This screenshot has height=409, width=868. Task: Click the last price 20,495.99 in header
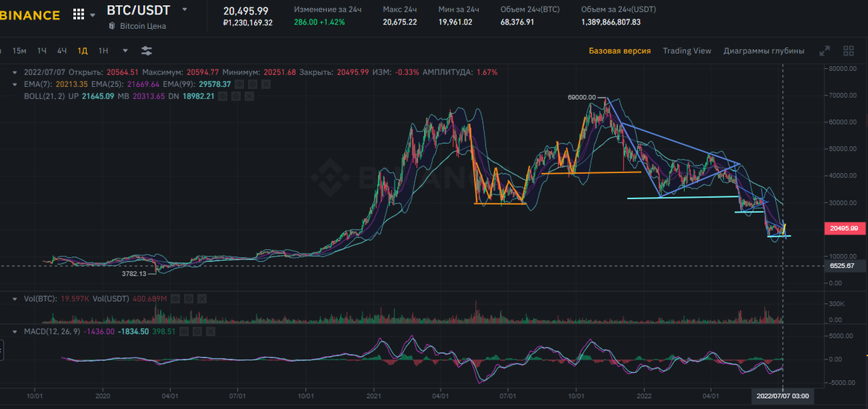246,11
